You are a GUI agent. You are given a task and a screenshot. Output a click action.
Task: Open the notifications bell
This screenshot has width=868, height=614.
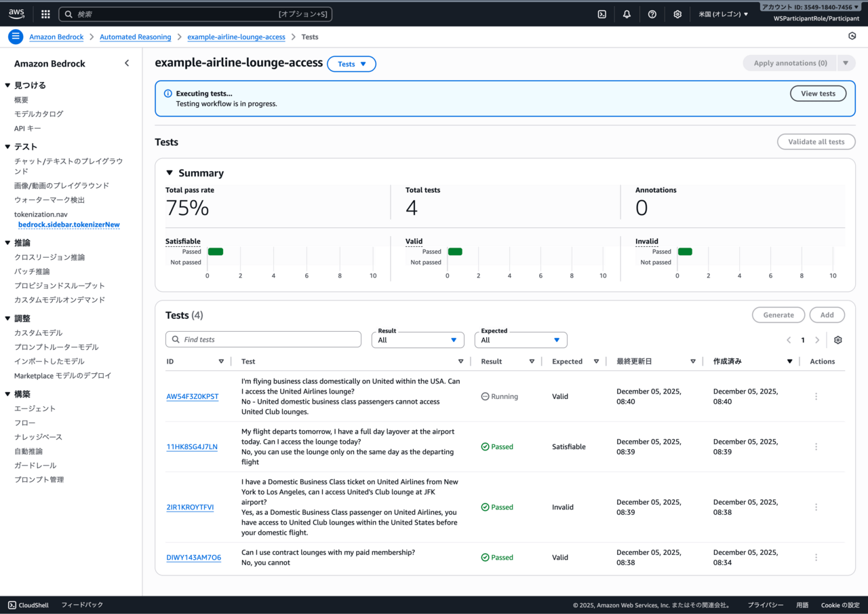[x=627, y=14]
